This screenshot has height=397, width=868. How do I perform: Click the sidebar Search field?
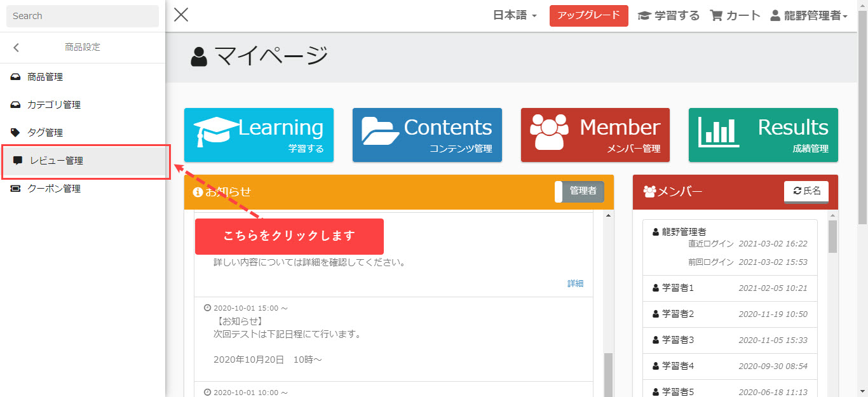83,16
